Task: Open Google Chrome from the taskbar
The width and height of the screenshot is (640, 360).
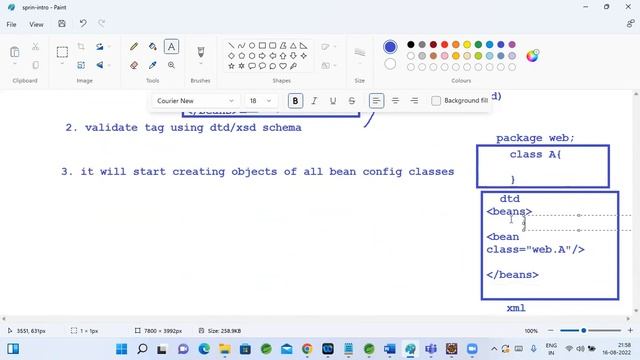Action: 307,349
